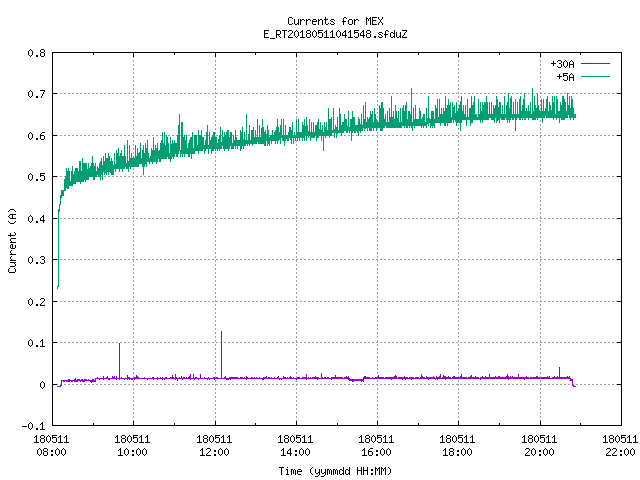Image resolution: width=640 pixels, height=480 pixels.
Task: Select the filename E_RT20180511041548.sfduZ subtitle
Action: pyautogui.click(x=335, y=34)
